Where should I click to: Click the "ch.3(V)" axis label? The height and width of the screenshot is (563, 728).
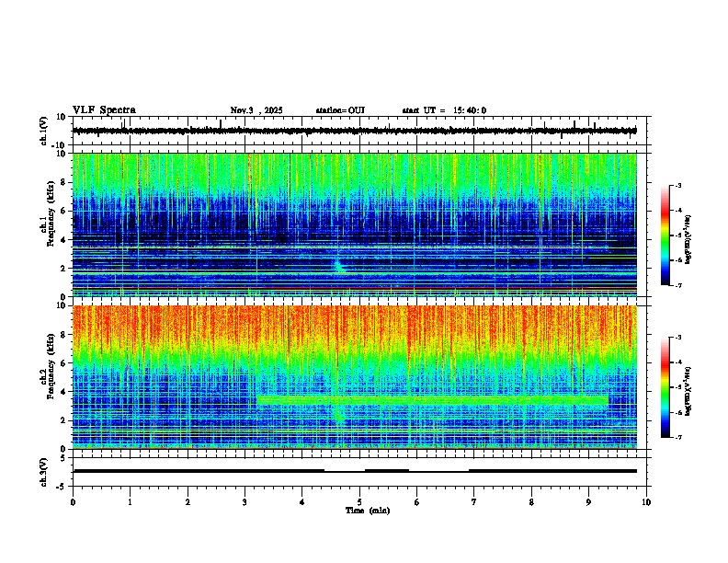point(44,472)
